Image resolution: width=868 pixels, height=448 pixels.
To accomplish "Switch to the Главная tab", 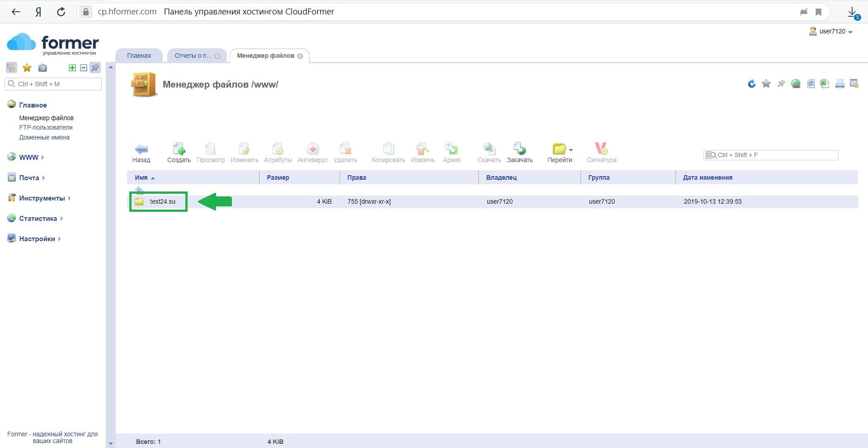I will coord(139,56).
